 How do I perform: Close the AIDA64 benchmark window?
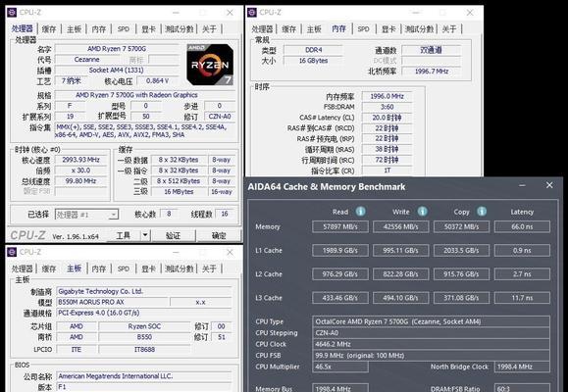tap(549, 185)
